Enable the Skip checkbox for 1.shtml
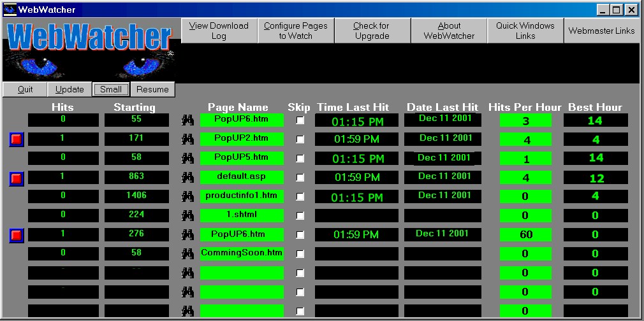Image resolution: width=644 pixels, height=321 pixels. point(300,216)
